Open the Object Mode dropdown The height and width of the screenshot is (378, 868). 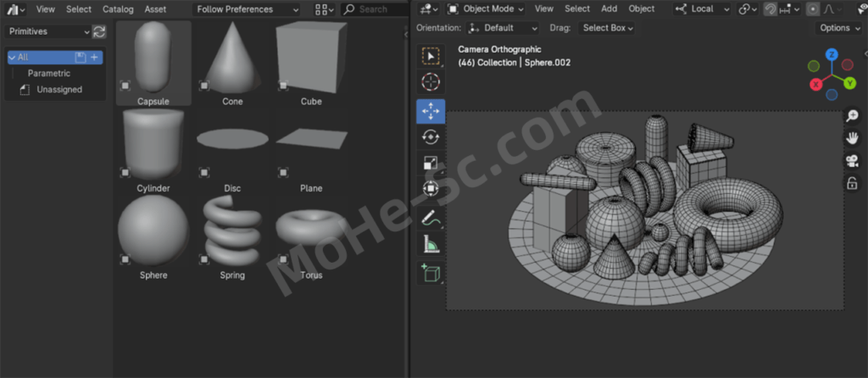click(x=486, y=9)
